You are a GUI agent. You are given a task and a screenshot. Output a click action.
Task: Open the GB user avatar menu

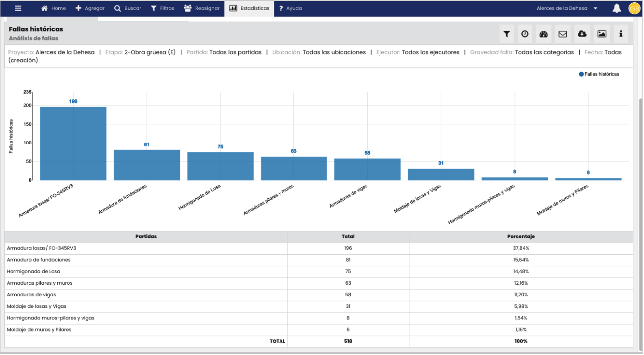(634, 8)
